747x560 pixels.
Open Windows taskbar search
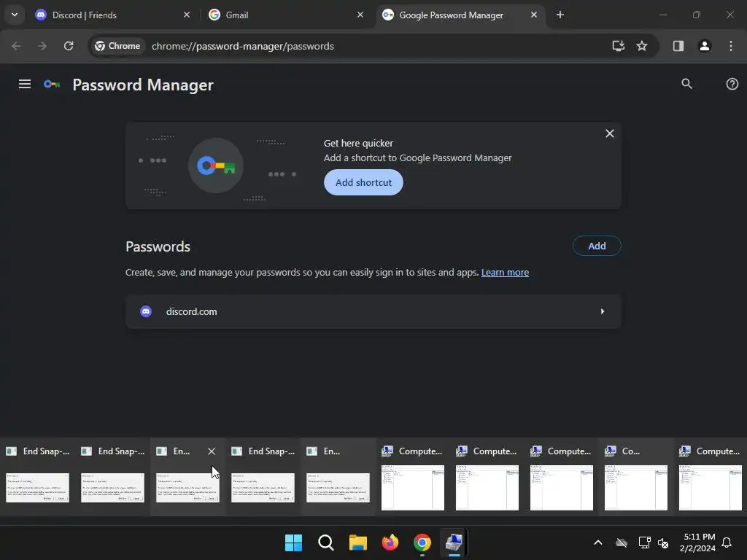pos(326,542)
